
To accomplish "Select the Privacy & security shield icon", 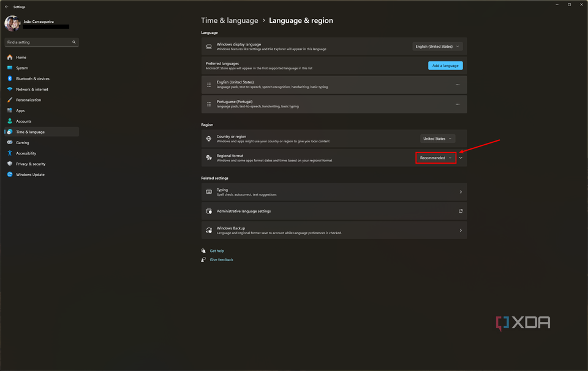I will (10, 164).
